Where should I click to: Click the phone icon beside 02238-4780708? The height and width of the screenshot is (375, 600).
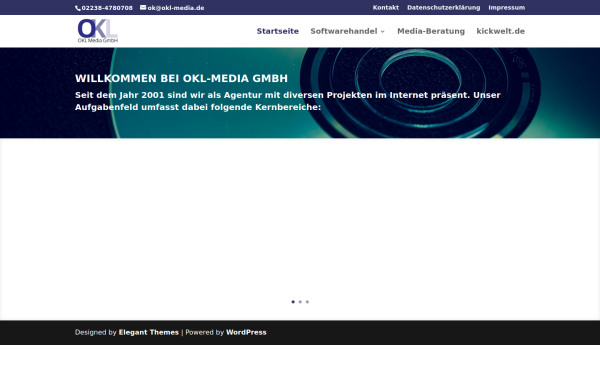[x=78, y=8]
